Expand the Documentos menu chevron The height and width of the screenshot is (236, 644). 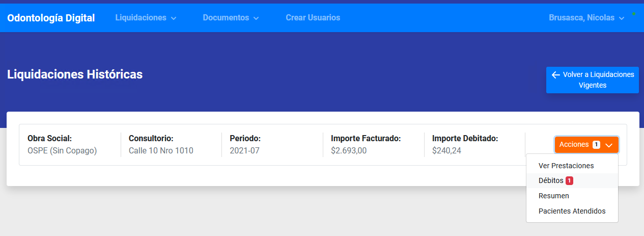[256, 18]
